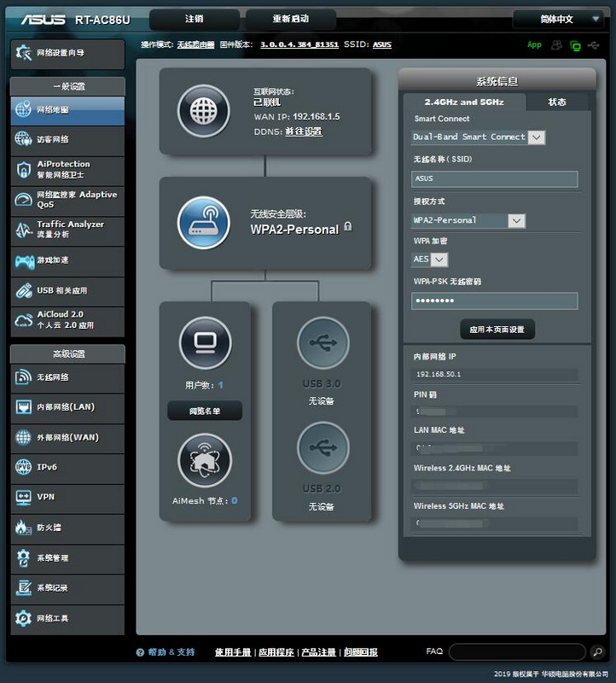
Task: Click the guest users status icon in header
Action: point(556,45)
